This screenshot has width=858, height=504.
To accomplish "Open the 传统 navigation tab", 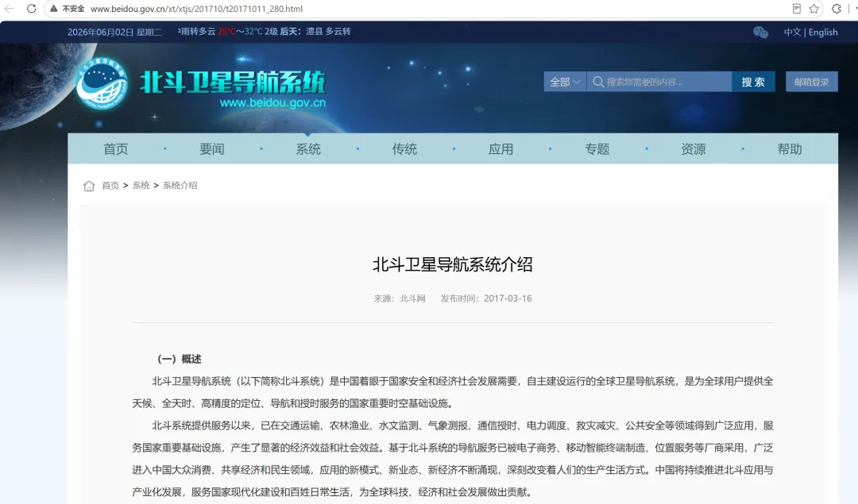I will [x=404, y=148].
